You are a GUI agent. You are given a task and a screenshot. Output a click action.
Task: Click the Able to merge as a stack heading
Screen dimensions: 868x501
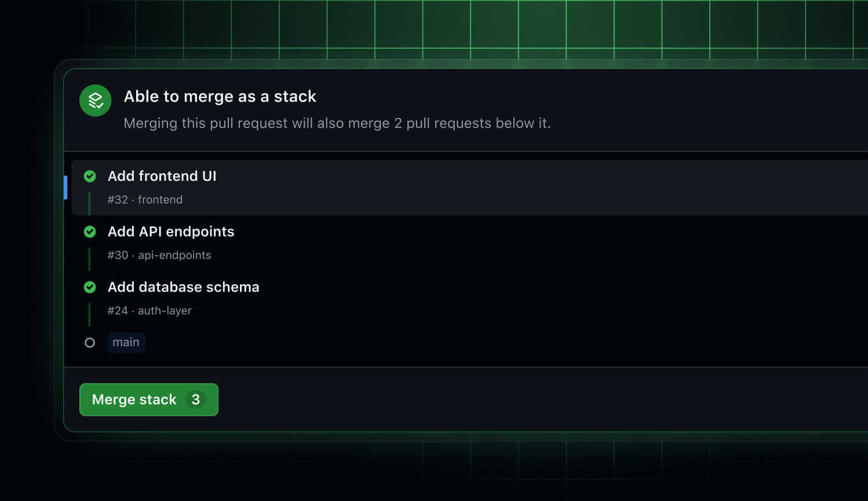point(220,96)
